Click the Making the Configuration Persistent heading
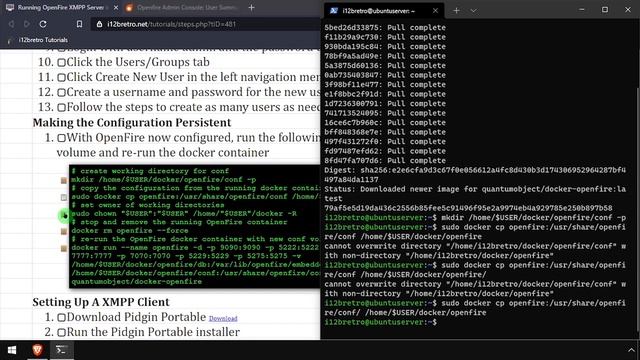 coord(132,122)
